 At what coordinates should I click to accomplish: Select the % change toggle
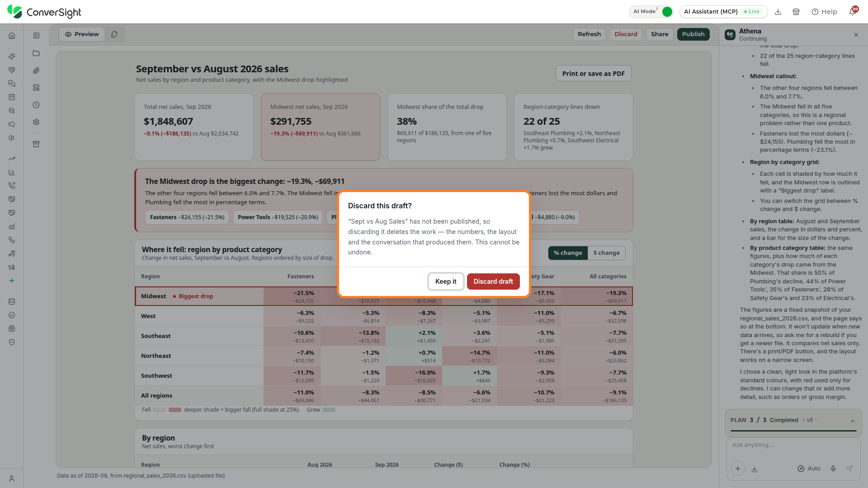[x=568, y=253]
